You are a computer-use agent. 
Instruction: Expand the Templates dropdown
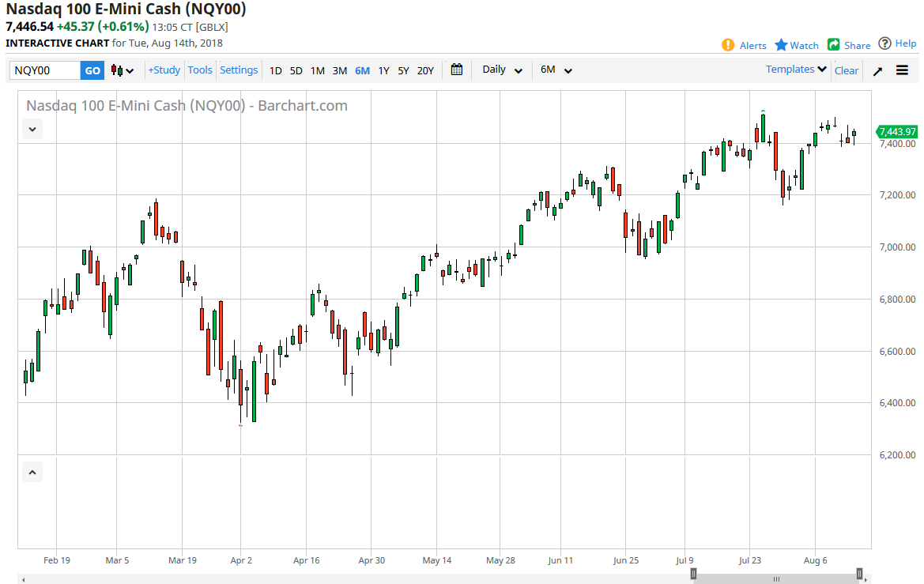coord(796,70)
